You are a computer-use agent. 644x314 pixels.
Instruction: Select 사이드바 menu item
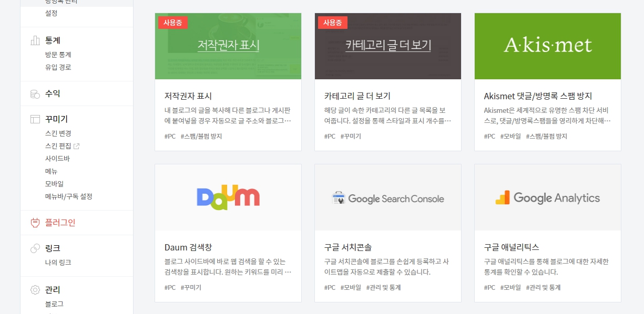tap(58, 159)
